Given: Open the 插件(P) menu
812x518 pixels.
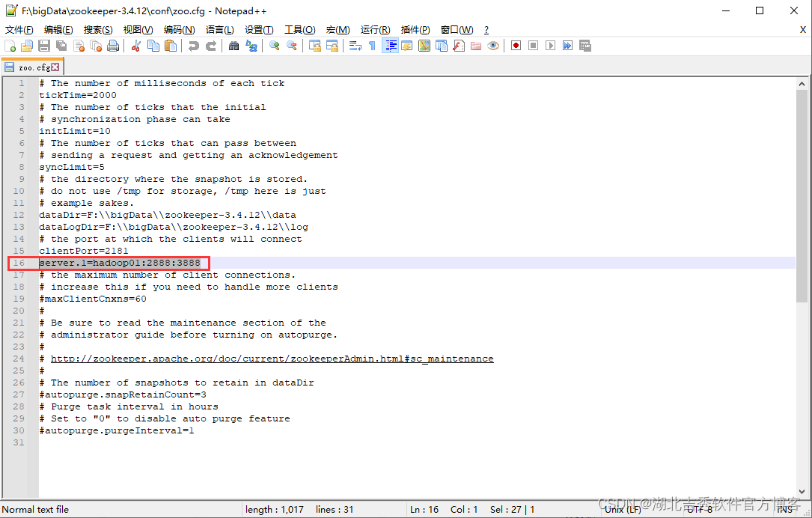Looking at the screenshot, I should 415,29.
